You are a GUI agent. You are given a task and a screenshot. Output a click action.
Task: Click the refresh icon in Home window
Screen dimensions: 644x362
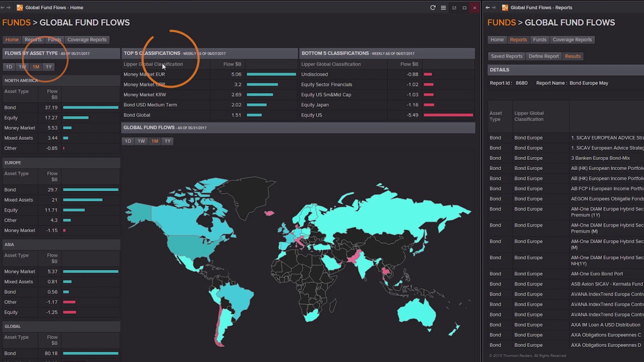(x=433, y=8)
